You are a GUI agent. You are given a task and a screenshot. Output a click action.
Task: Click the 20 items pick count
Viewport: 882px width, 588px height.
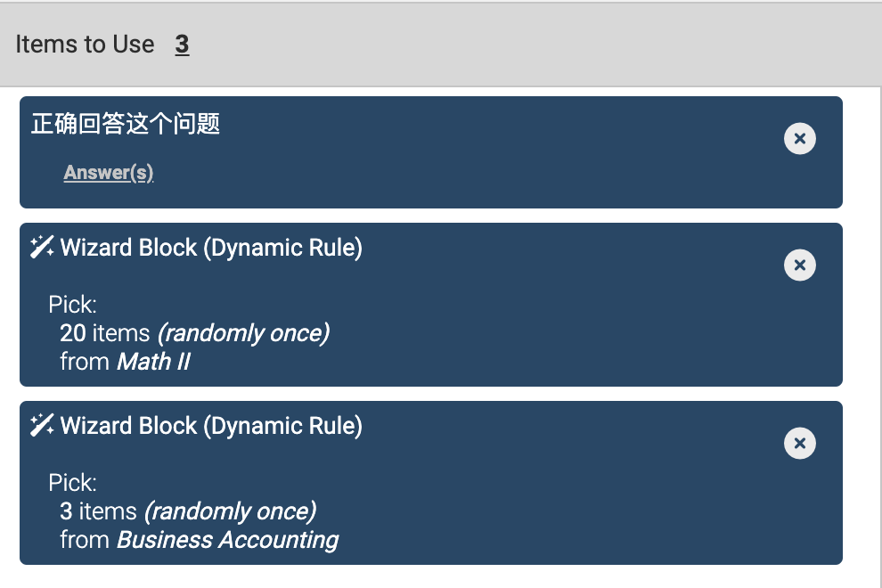coord(104,333)
